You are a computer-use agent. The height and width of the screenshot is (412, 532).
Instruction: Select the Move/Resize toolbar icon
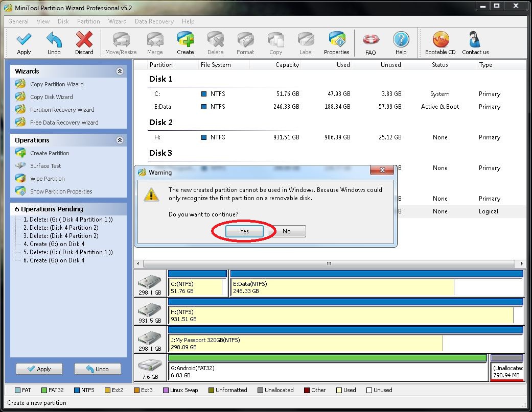click(121, 39)
